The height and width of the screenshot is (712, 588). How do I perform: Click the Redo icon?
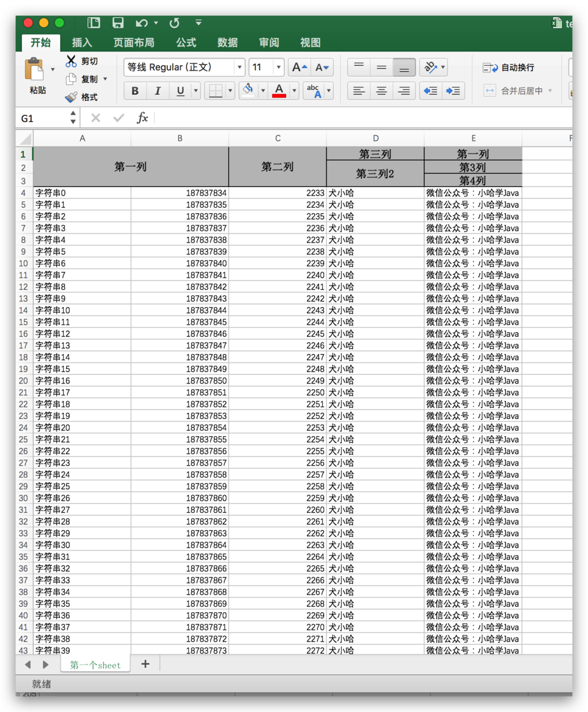tap(173, 23)
